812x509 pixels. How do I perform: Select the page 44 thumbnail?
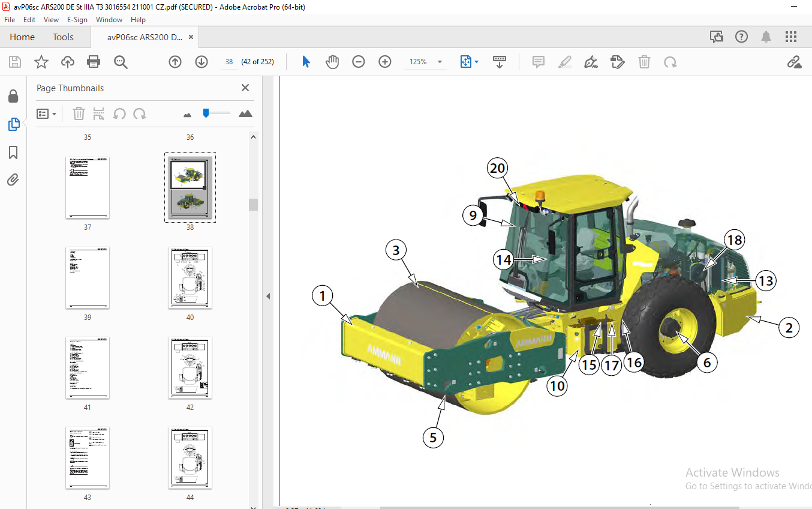(190, 458)
